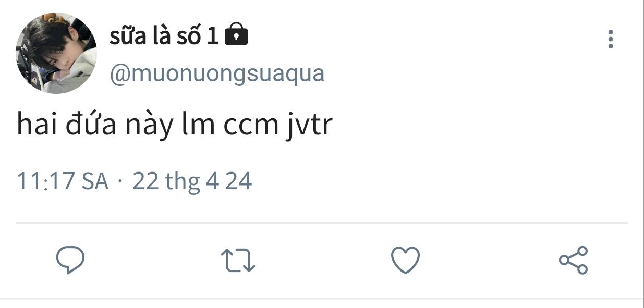Share the tweet using the share icon

(x=573, y=260)
